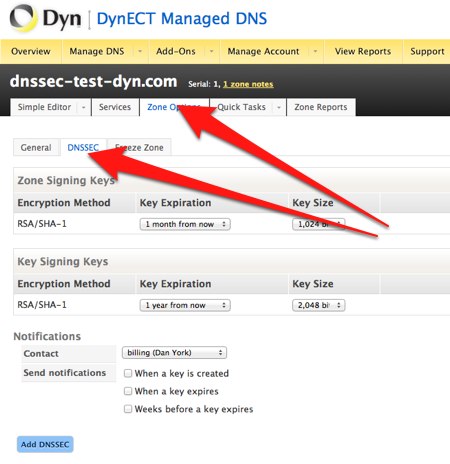This screenshot has height=464, width=450.
Task: Open the billing (Dan York) contact dropdown
Action: point(174,353)
